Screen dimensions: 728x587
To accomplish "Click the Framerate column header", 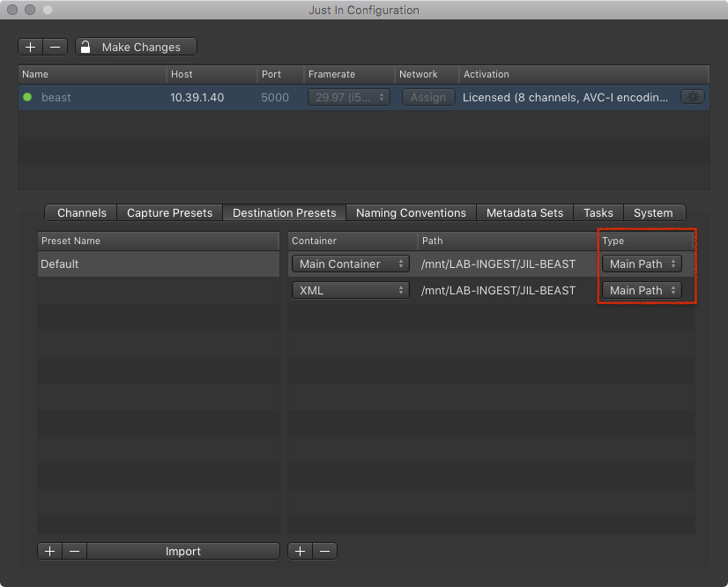I will click(x=349, y=74).
